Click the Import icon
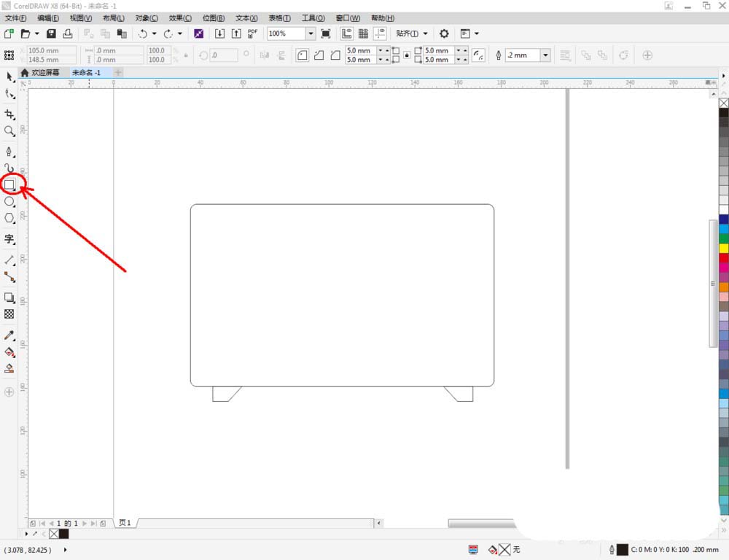Viewport: 729px width, 560px height. pos(219,34)
